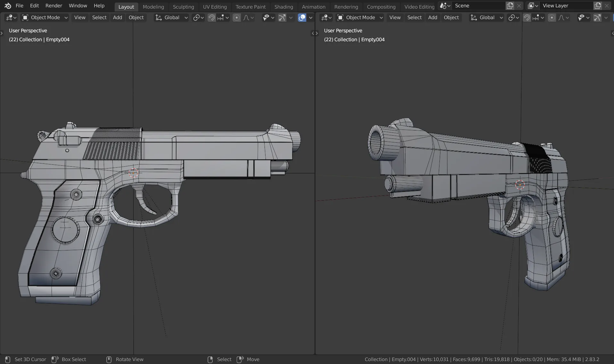Image resolution: width=614 pixels, height=364 pixels.
Task: Click the visibility restriction eye icon in left header
Action: [266, 18]
